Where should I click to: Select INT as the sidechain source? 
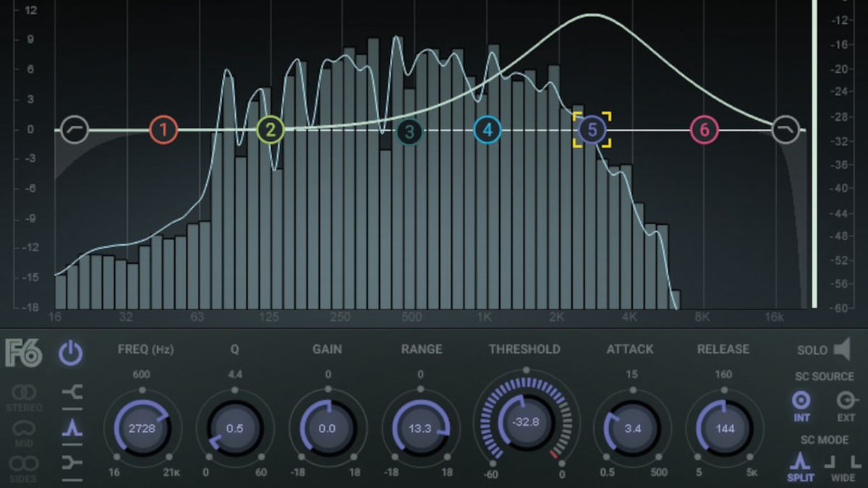pos(801,399)
